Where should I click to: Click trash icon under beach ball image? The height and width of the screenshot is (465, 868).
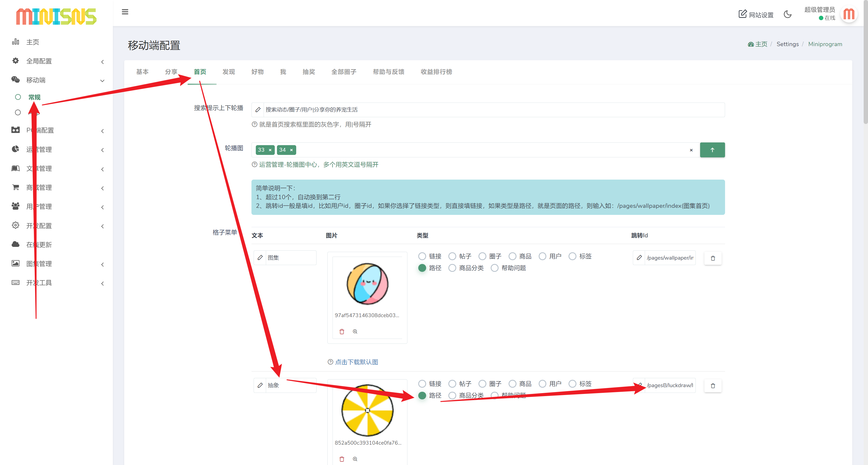pyautogui.click(x=342, y=332)
